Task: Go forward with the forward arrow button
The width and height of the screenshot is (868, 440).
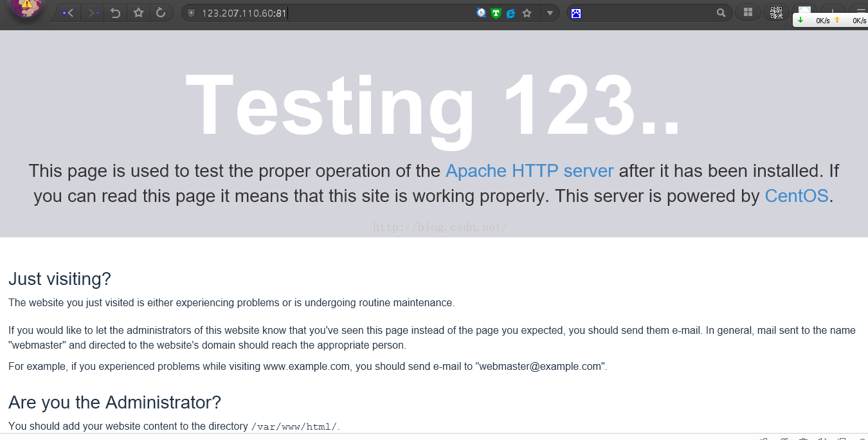Action: click(94, 13)
